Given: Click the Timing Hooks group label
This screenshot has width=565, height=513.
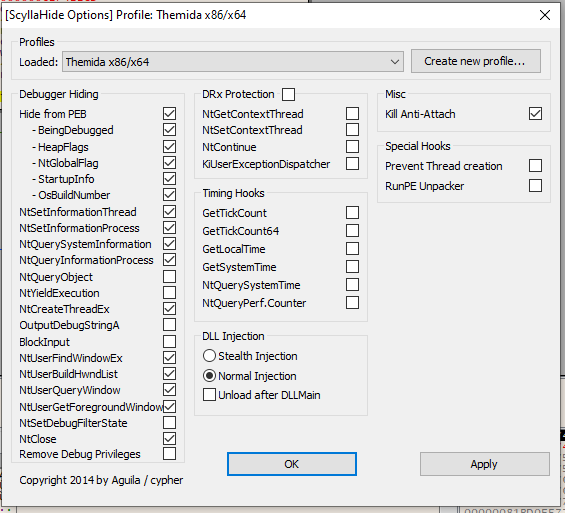Looking at the screenshot, I should click(233, 193).
